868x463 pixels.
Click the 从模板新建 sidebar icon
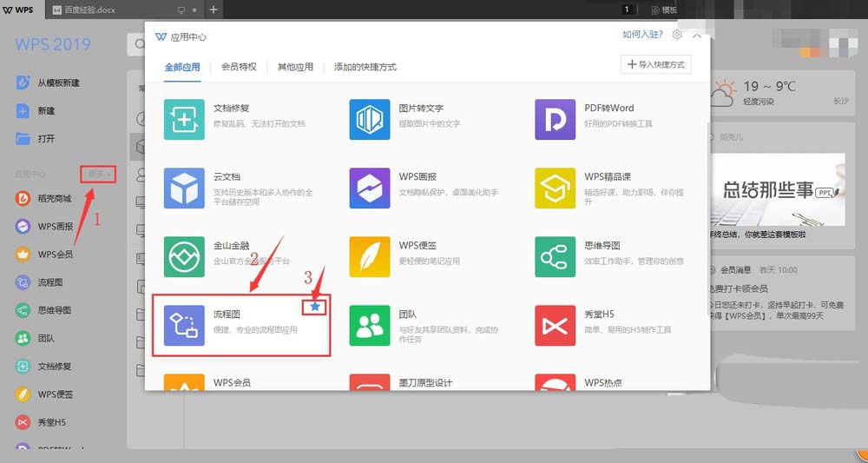click(23, 83)
